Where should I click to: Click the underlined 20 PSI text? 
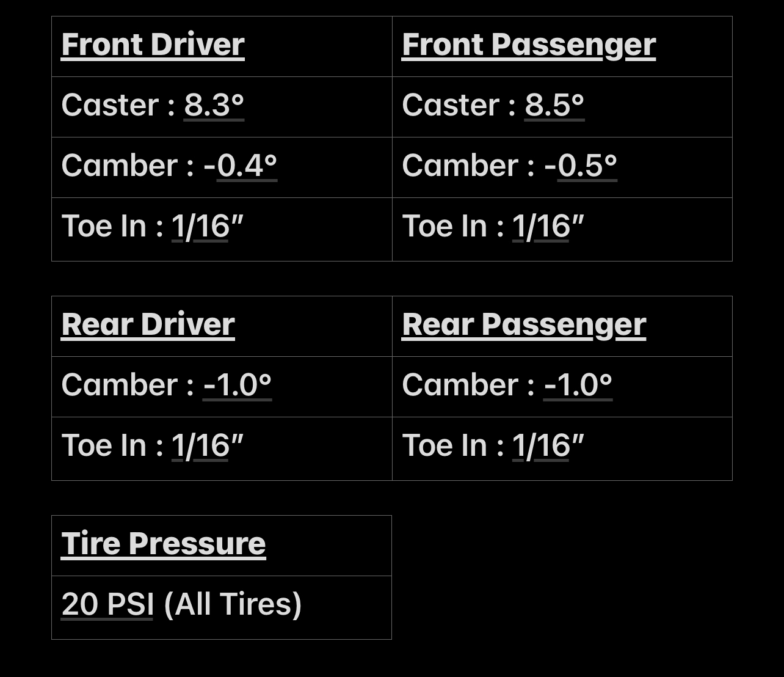tap(107, 604)
